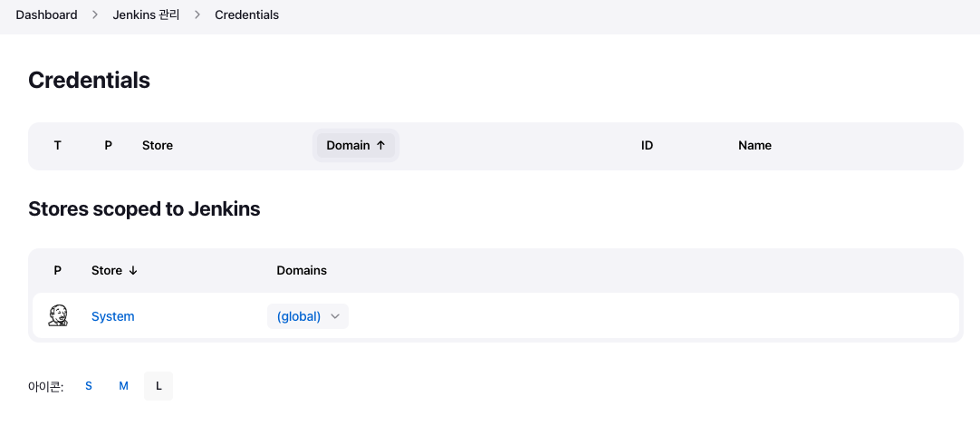Viewport: 980px width, 435px height.
Task: Switch icon size to S
Action: click(89, 386)
